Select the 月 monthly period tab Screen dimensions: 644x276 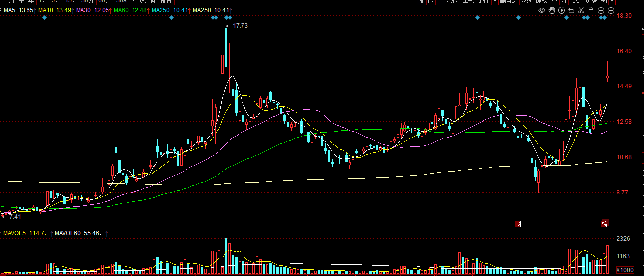point(12,2)
